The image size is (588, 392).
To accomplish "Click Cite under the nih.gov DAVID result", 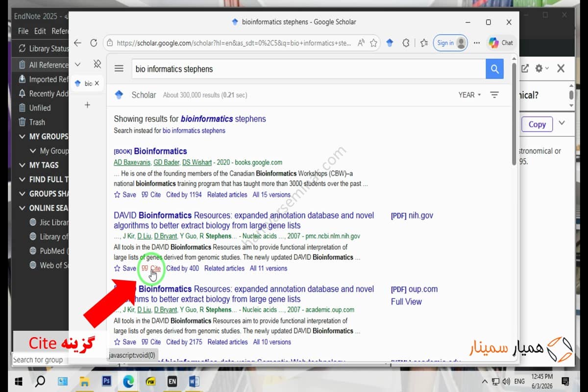I will pyautogui.click(x=151, y=269).
